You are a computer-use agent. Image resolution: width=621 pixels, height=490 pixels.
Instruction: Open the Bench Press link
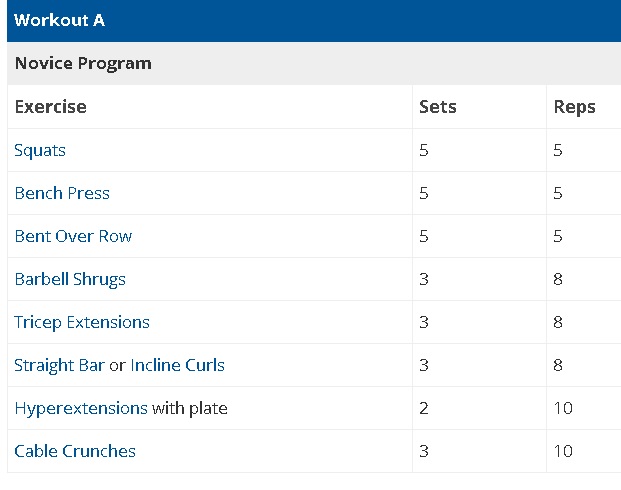62,193
